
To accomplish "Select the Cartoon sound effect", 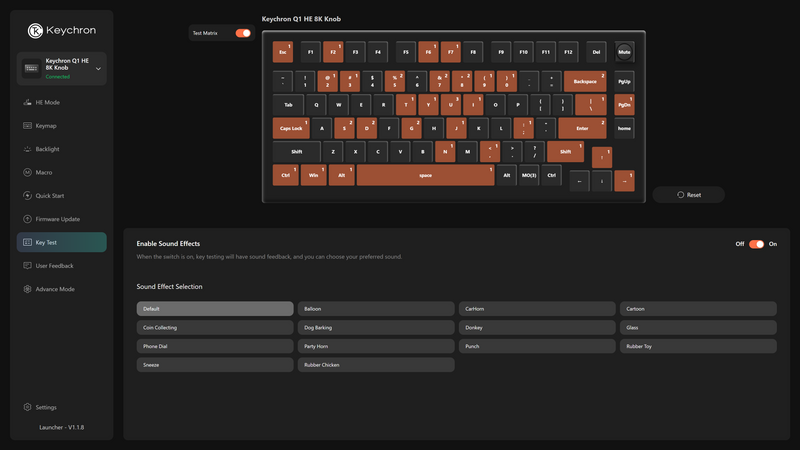I will click(x=698, y=309).
